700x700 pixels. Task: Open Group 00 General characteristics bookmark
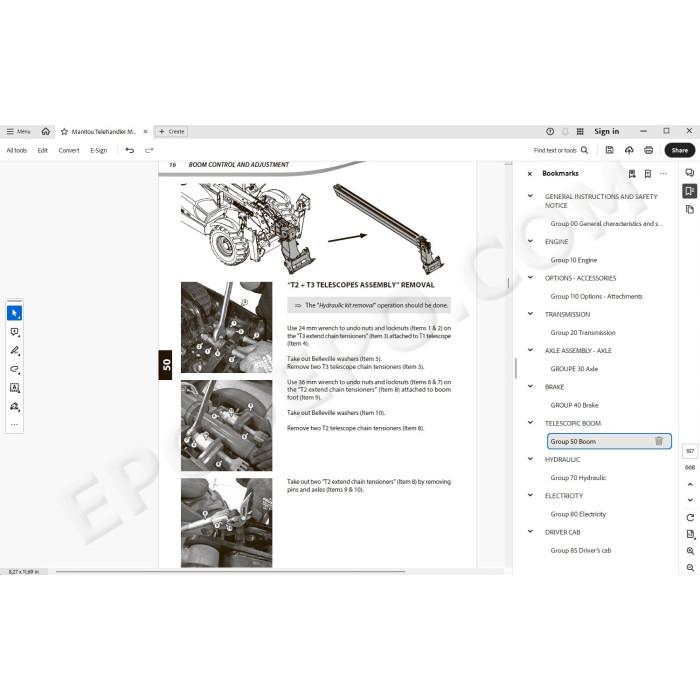606,224
